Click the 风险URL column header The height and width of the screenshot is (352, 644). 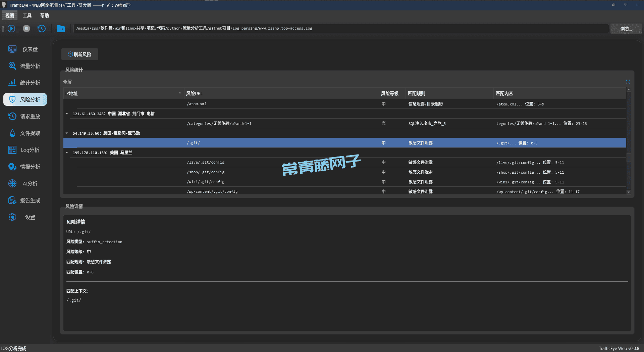[281, 93]
